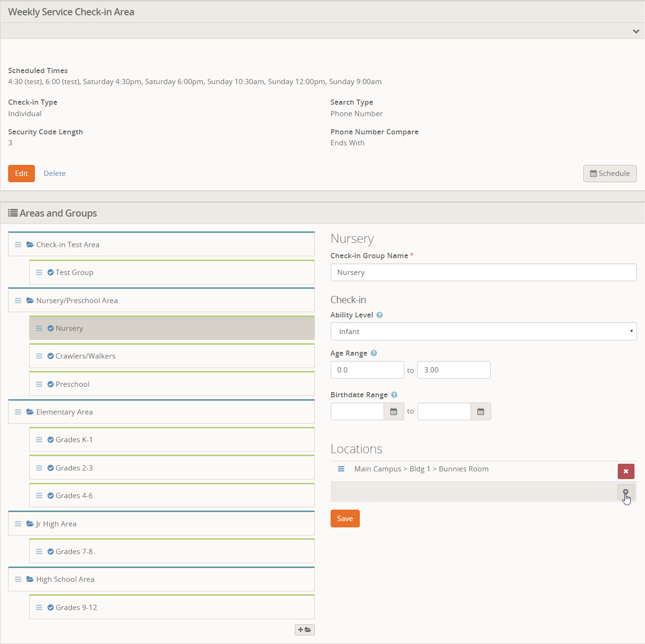Viewport: 645px width, 644px height.
Task: Click the Check-in Group Name field
Action: tap(483, 273)
